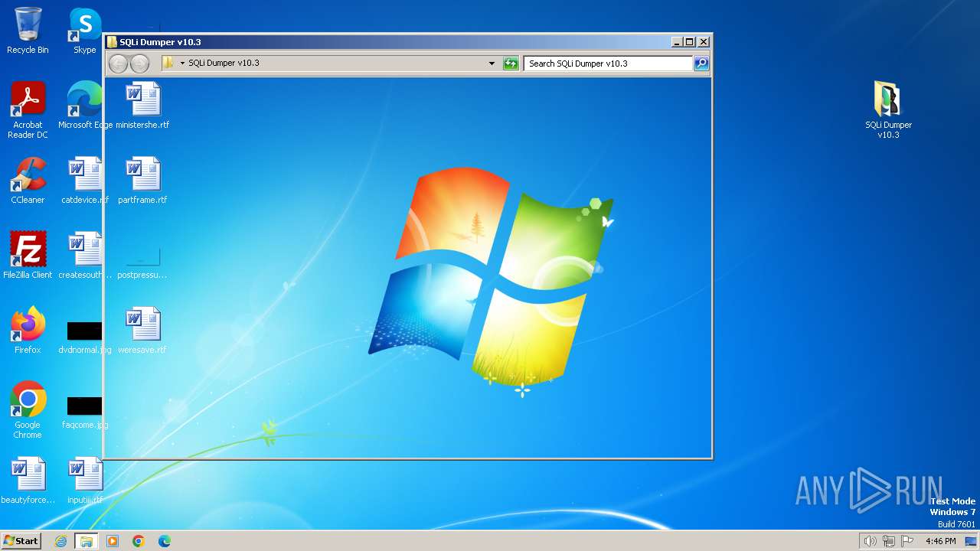980x551 pixels.
Task: Click the Windows Explorer taskbar button
Action: click(x=87, y=541)
